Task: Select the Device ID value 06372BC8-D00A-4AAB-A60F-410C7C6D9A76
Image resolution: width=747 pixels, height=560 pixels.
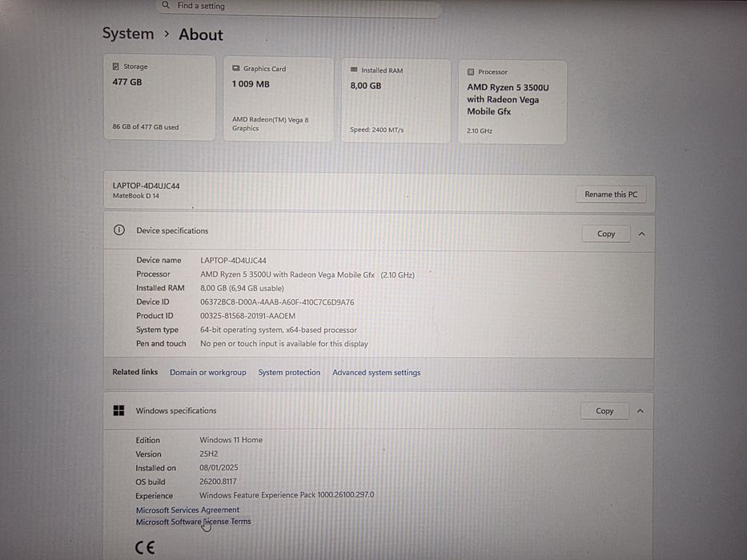Action: tap(277, 302)
